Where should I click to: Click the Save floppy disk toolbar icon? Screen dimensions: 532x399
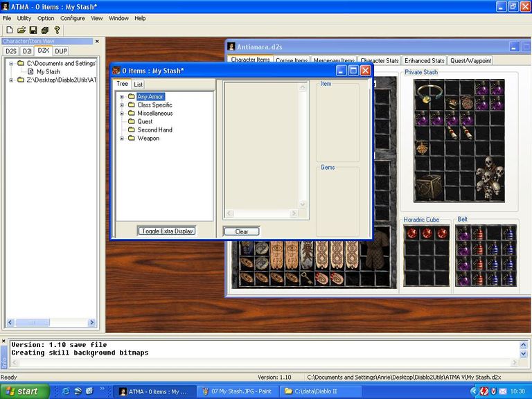[x=33, y=30]
